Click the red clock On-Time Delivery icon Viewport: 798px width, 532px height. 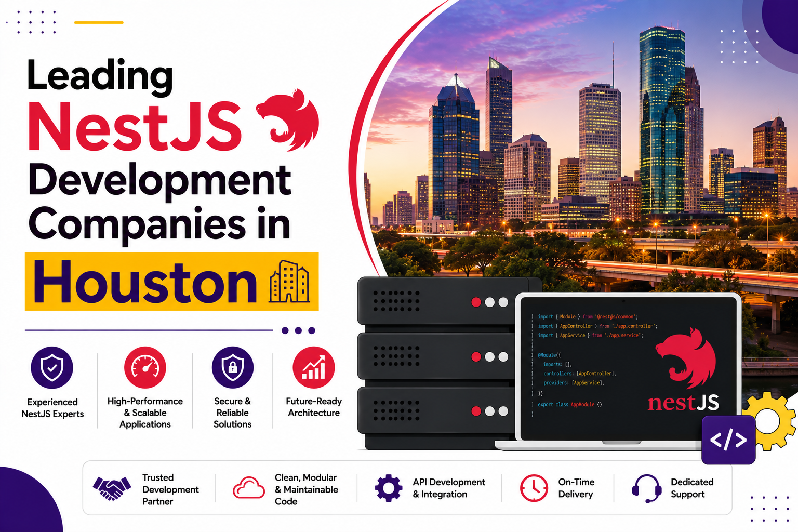(x=534, y=488)
